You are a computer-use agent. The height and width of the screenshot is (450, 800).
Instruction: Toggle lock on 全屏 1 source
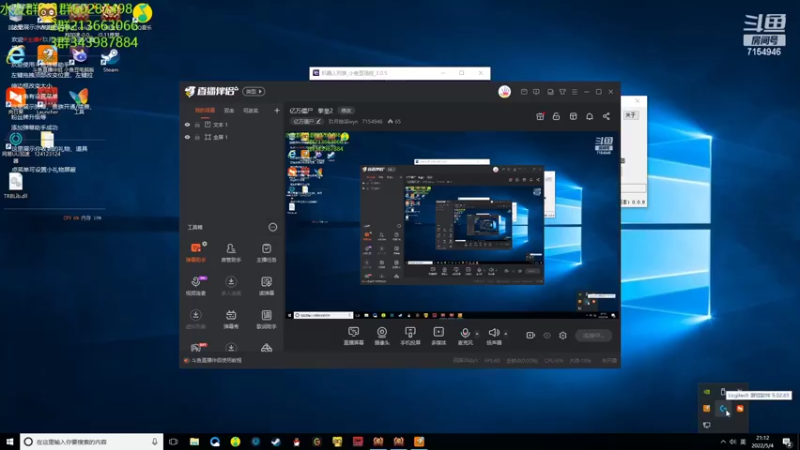(x=197, y=137)
